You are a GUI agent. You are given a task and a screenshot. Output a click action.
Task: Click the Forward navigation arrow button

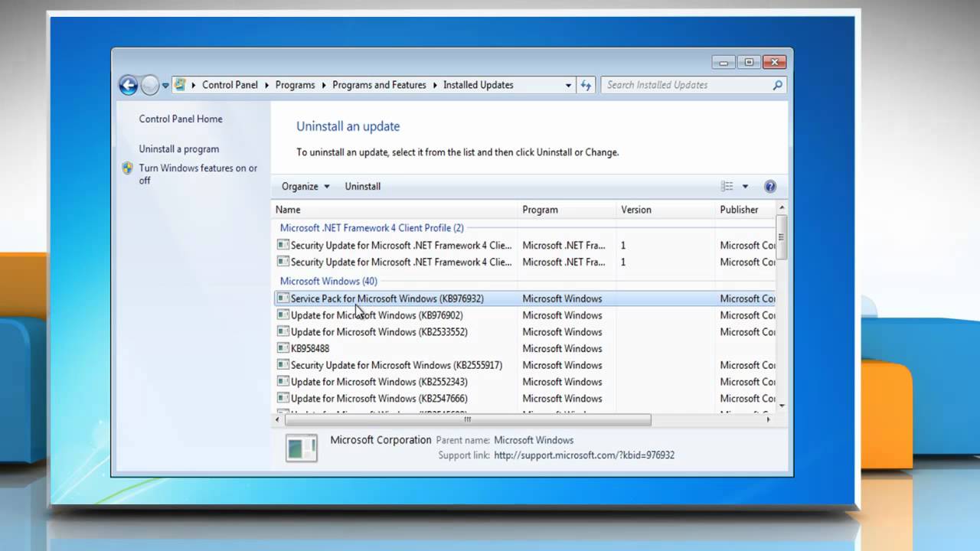(150, 85)
